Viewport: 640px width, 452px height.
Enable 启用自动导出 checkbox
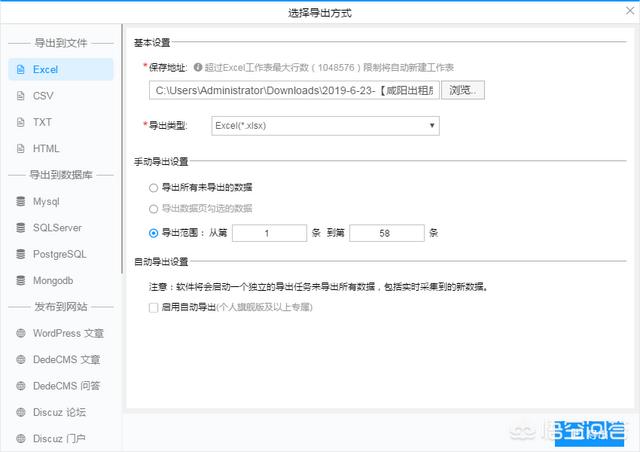pyautogui.click(x=153, y=307)
